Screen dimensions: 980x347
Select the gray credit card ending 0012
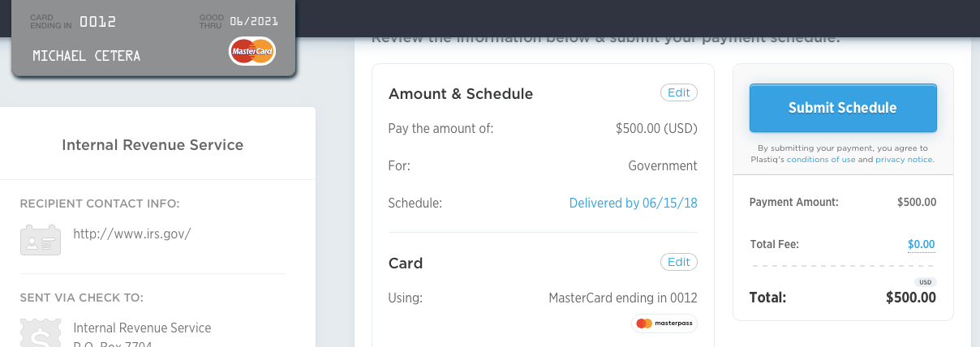tap(154, 38)
